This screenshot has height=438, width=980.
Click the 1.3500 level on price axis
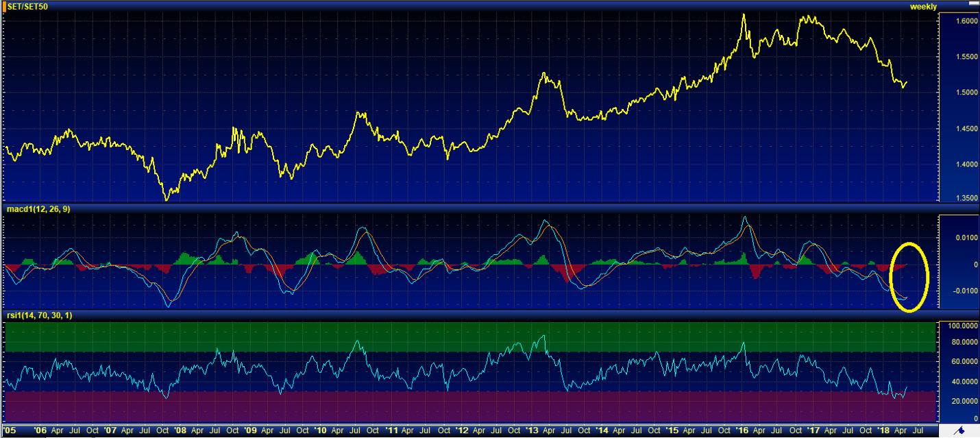pos(957,199)
